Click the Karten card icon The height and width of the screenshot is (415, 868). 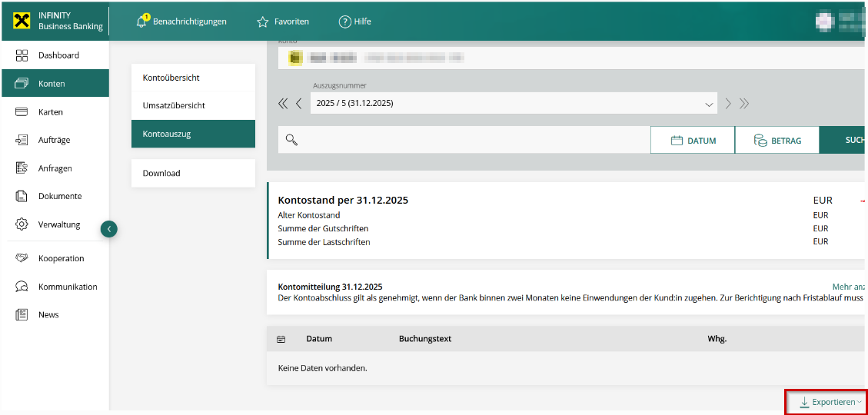pyautogui.click(x=22, y=112)
